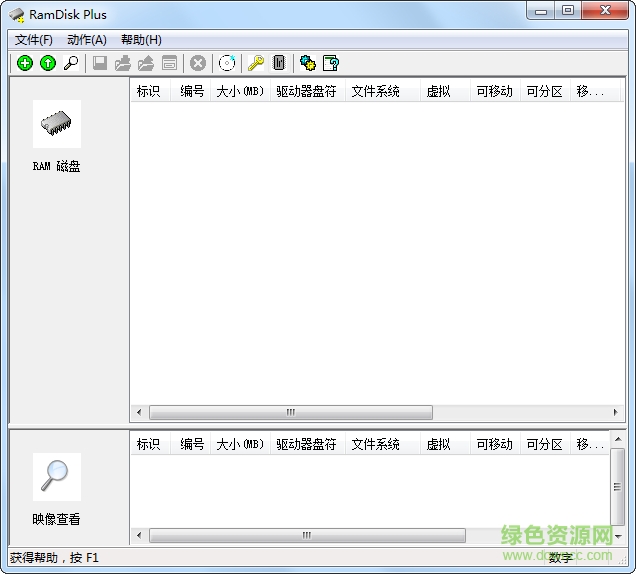
Task: Click the memory chip toolbar icon
Action: click(279, 63)
